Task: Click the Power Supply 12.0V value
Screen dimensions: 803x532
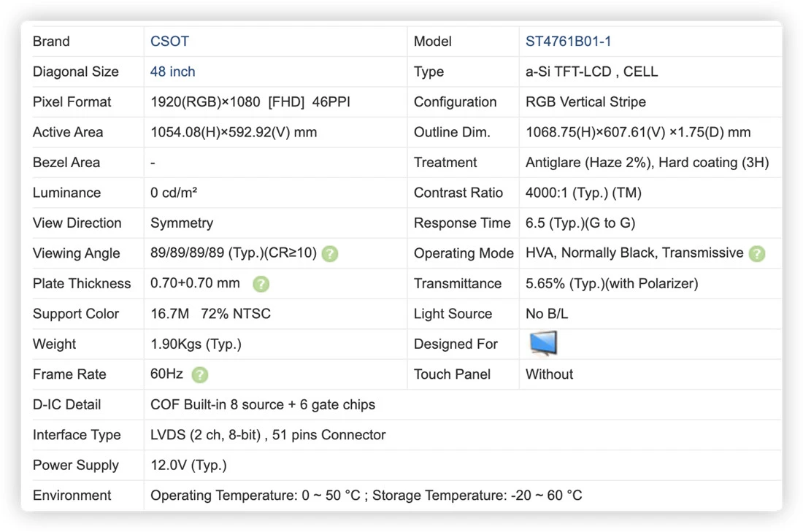Action: [x=188, y=465]
